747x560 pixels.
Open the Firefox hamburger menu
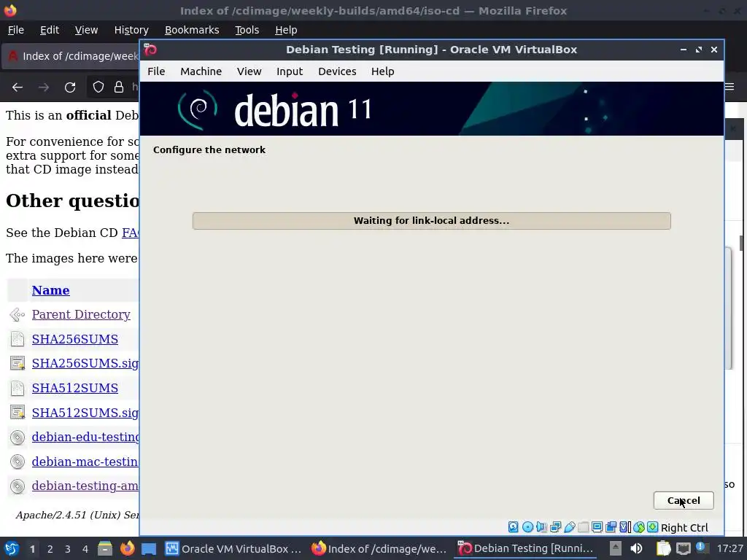(729, 87)
